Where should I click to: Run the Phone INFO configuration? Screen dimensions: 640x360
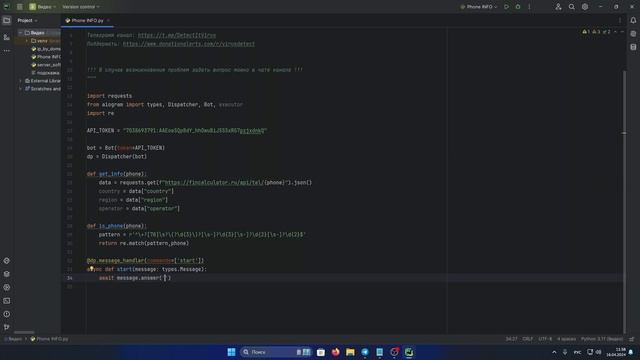pyautogui.click(x=507, y=7)
